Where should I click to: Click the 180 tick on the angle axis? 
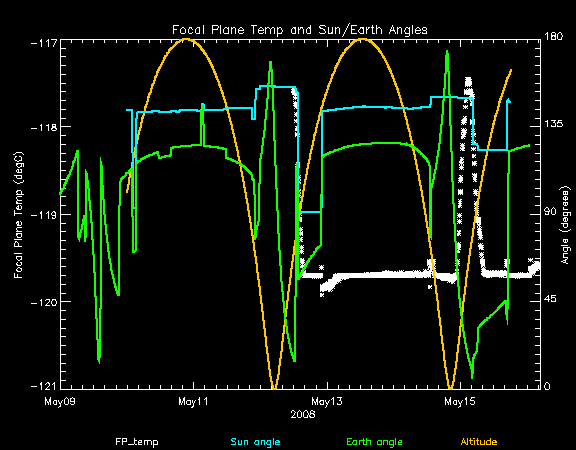[x=554, y=36]
